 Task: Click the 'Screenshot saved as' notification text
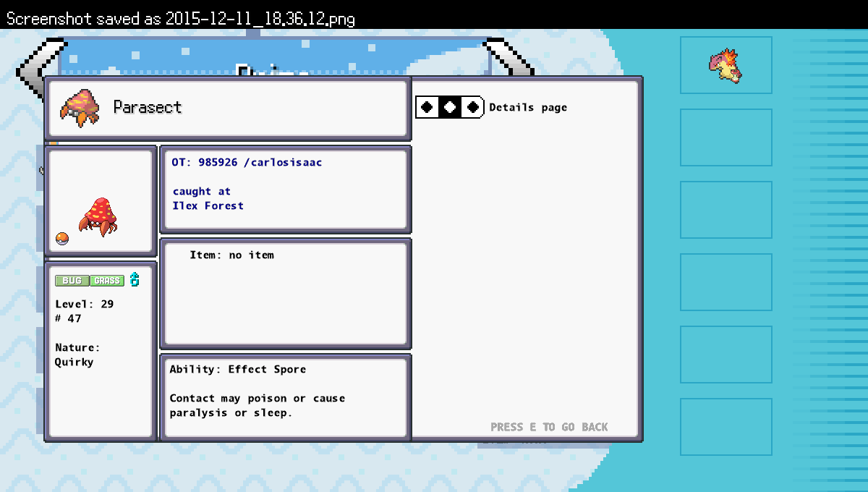tap(181, 18)
